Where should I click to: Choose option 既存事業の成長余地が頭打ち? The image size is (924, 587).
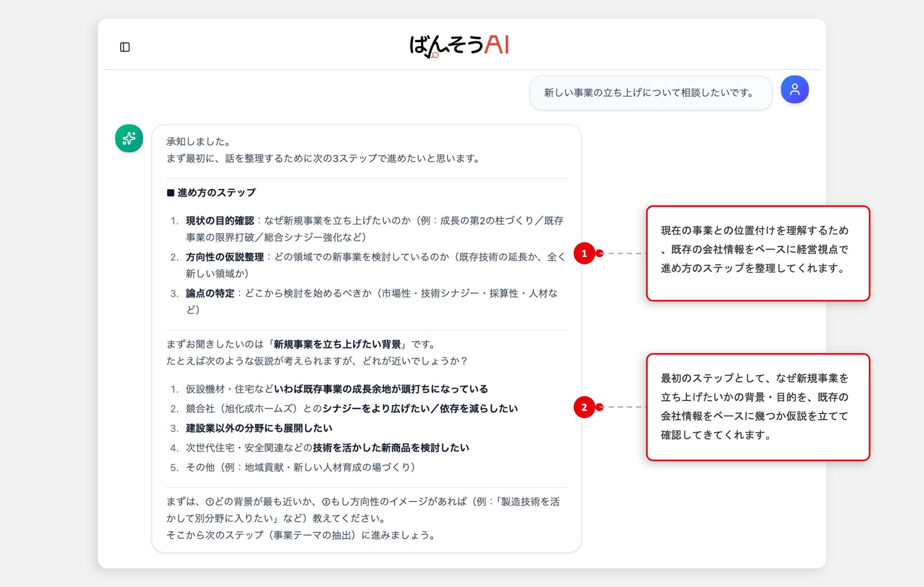(380, 389)
